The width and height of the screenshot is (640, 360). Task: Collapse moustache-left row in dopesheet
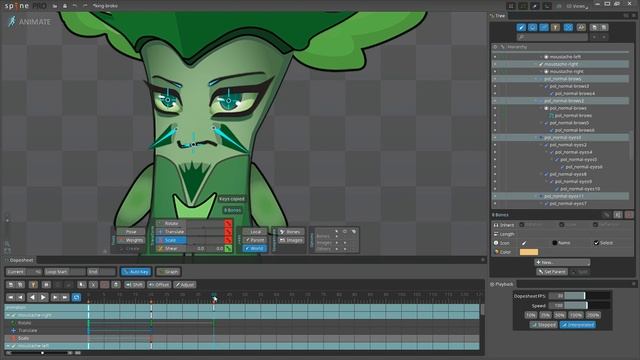[8, 346]
